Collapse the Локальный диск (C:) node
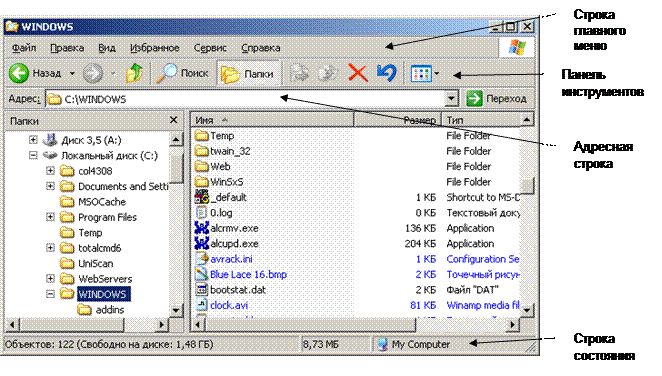The height and width of the screenshot is (376, 662). [33, 155]
